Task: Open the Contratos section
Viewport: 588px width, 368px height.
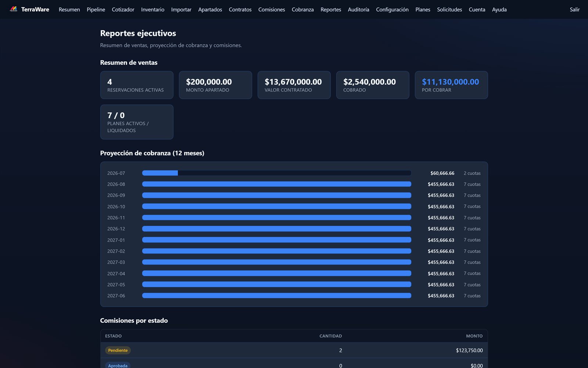Action: (x=240, y=10)
